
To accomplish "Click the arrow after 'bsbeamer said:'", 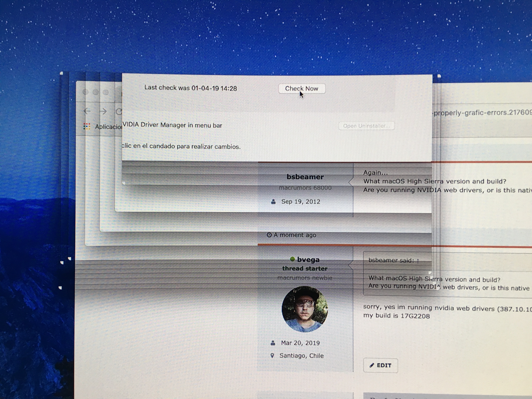I will [x=418, y=261].
